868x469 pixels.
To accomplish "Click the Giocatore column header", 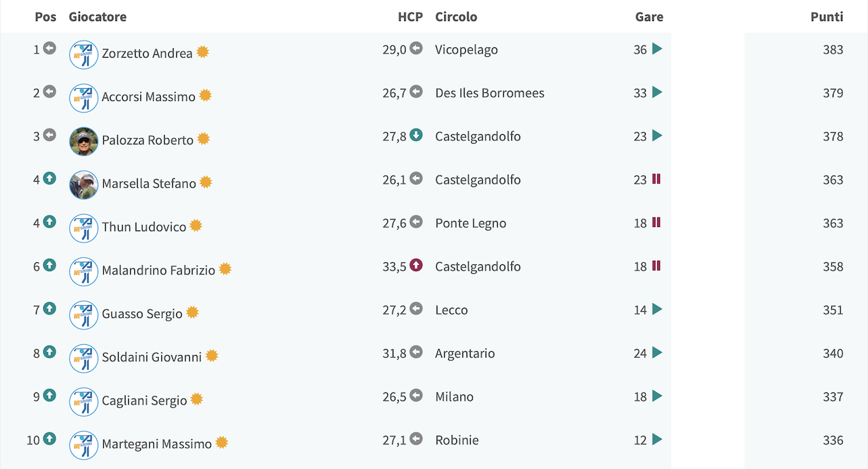I will pos(98,17).
